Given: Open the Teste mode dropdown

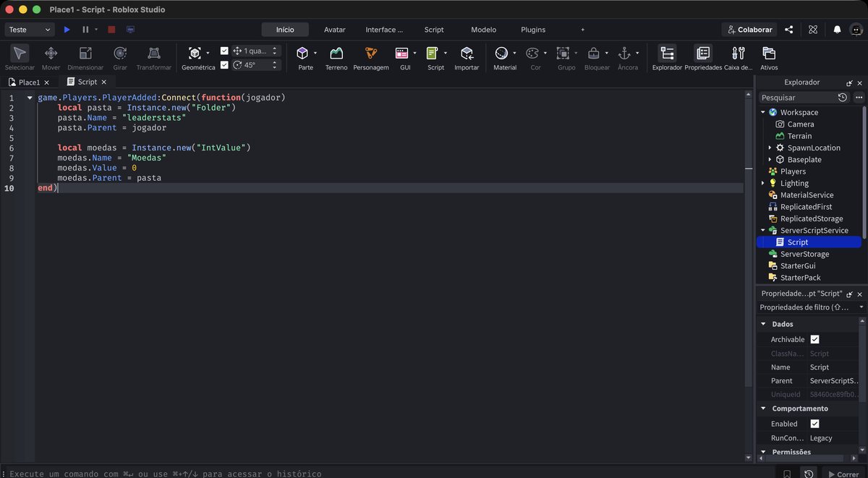Looking at the screenshot, I should 30,30.
